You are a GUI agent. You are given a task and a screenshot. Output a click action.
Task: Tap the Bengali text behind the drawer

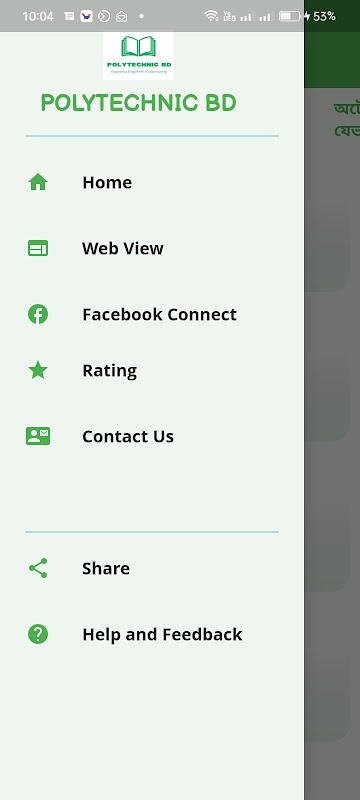click(x=347, y=120)
